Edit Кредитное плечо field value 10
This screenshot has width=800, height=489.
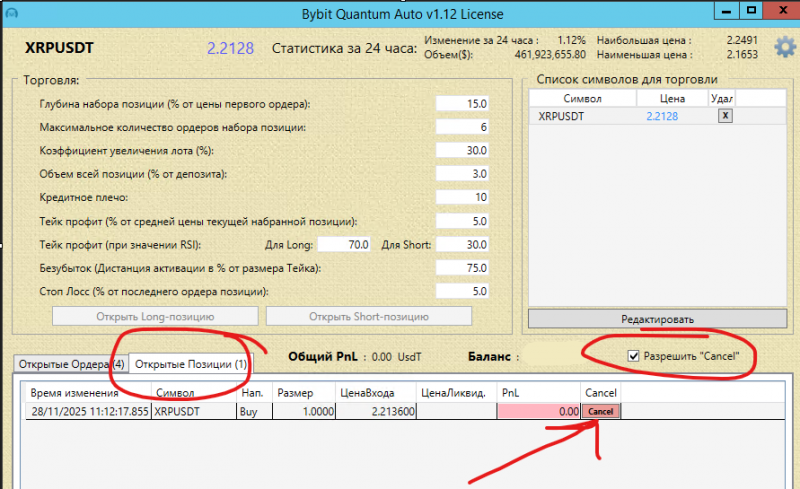pyautogui.click(x=462, y=198)
